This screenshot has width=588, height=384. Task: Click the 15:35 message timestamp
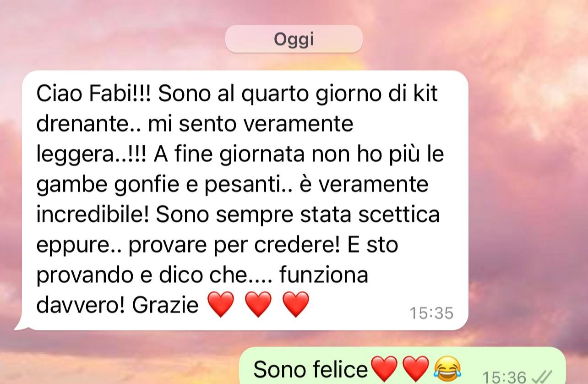pos(431,313)
